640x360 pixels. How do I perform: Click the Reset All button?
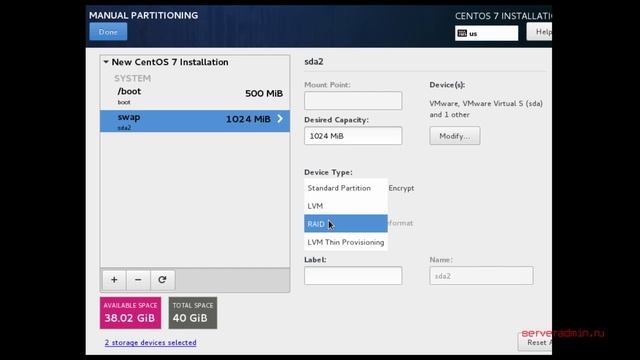coord(535,342)
